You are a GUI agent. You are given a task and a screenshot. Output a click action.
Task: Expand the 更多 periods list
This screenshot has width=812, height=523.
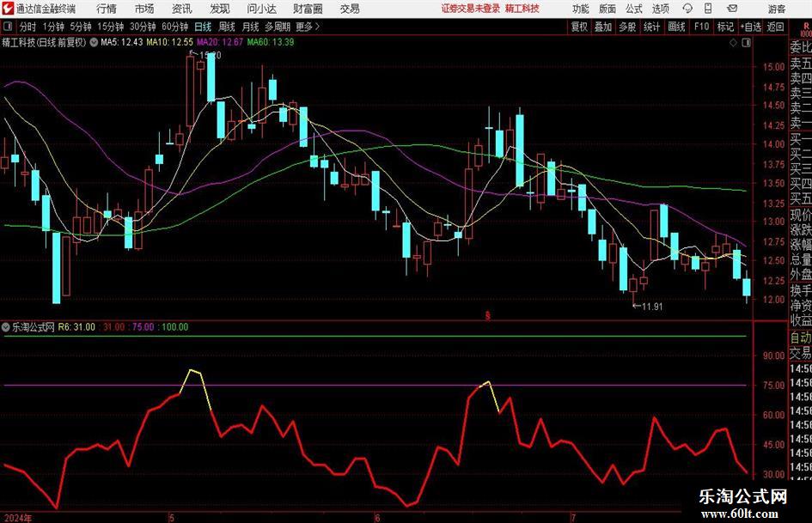pos(308,27)
